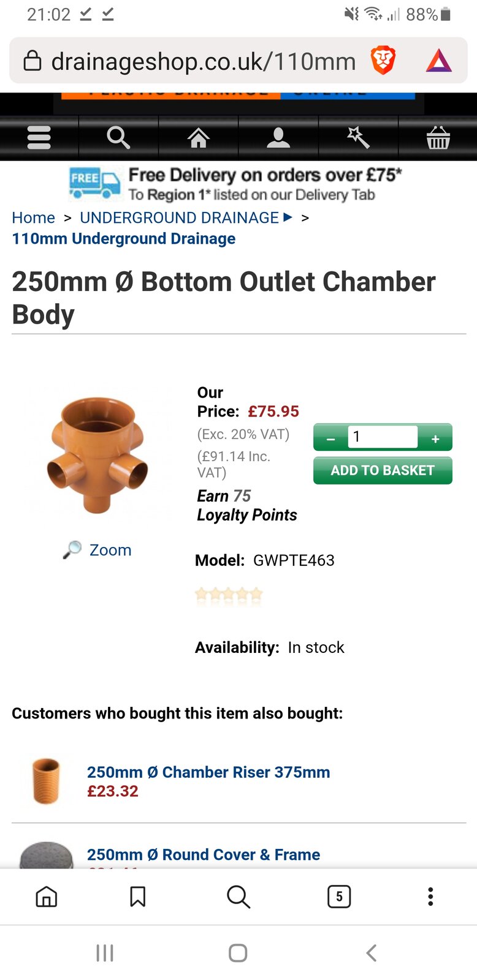Open the account profile icon
Image resolution: width=477 pixels, height=980 pixels.
278,138
